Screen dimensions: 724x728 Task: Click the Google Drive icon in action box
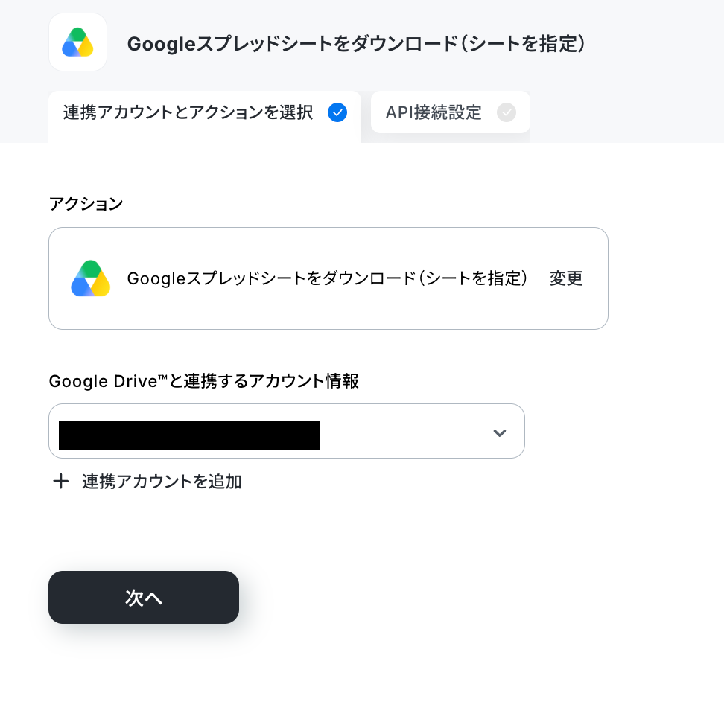[91, 278]
